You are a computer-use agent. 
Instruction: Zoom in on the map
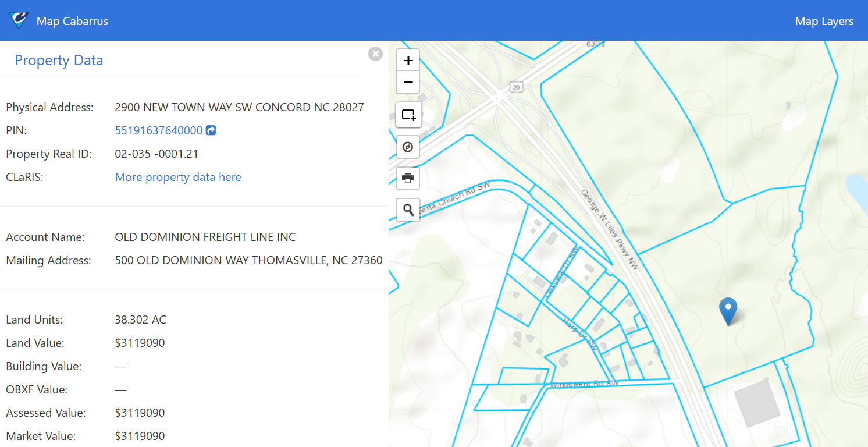(x=408, y=60)
